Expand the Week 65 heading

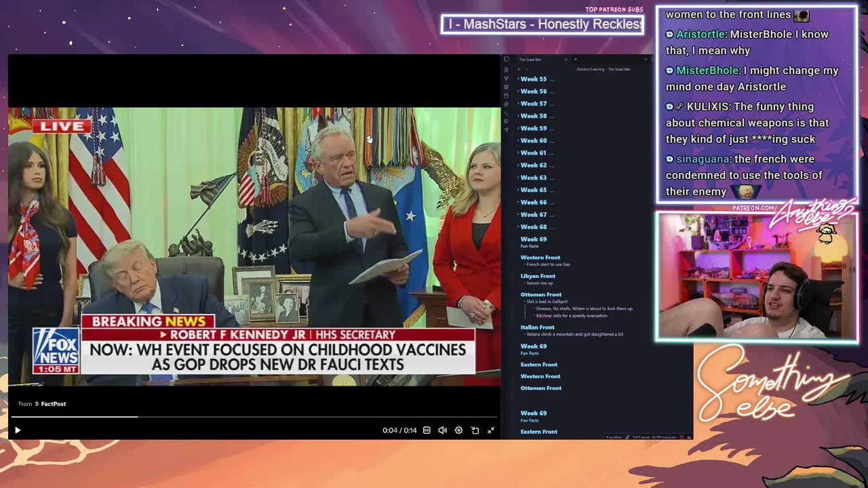tap(518, 190)
